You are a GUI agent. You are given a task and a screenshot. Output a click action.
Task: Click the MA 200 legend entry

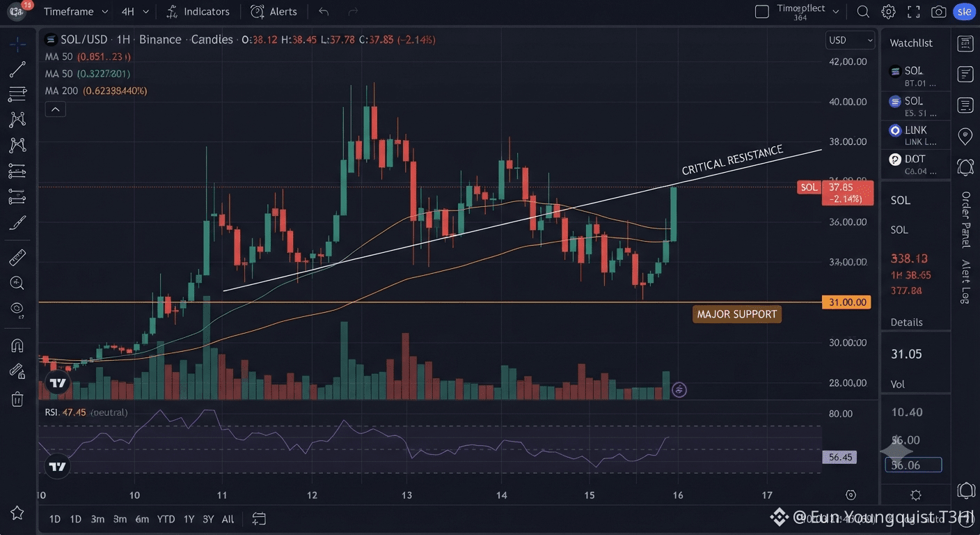[x=96, y=91]
